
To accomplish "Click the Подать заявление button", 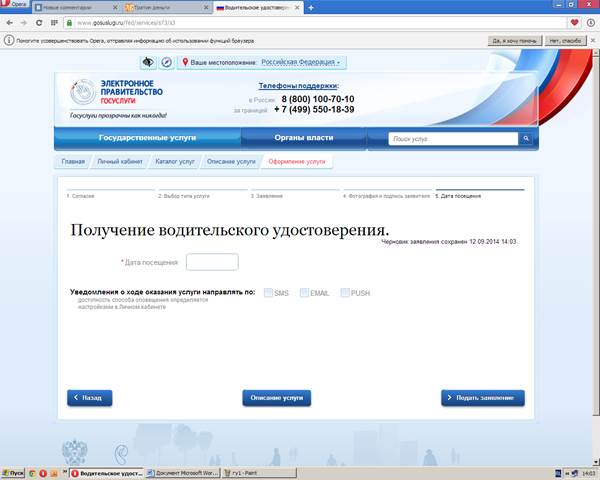I will tap(483, 398).
